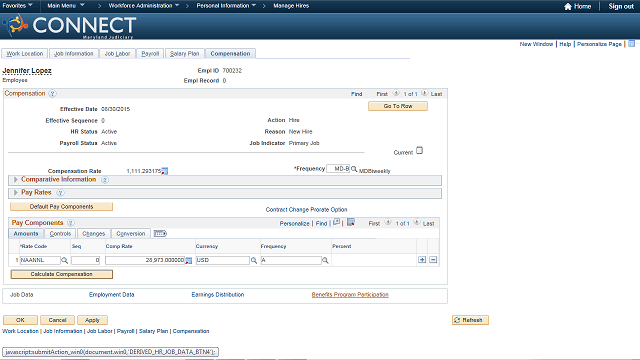The image size is (640, 360).
Task: Click the Go To Row button
Action: click(398, 106)
